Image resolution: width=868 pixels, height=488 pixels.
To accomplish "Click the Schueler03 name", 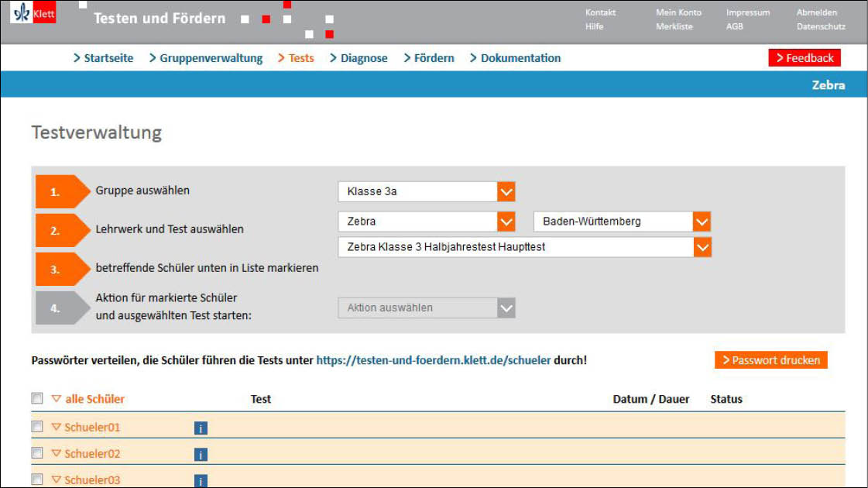I will pos(92,480).
